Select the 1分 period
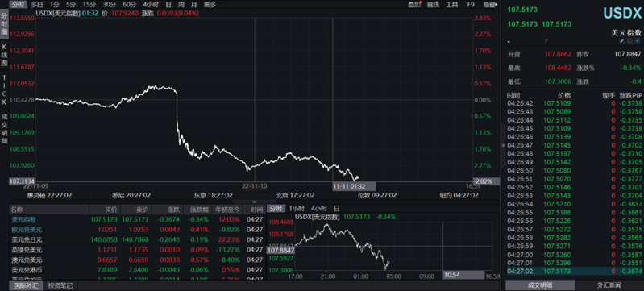Image resolution: width=644 pixels, height=291 pixels. click(x=55, y=5)
